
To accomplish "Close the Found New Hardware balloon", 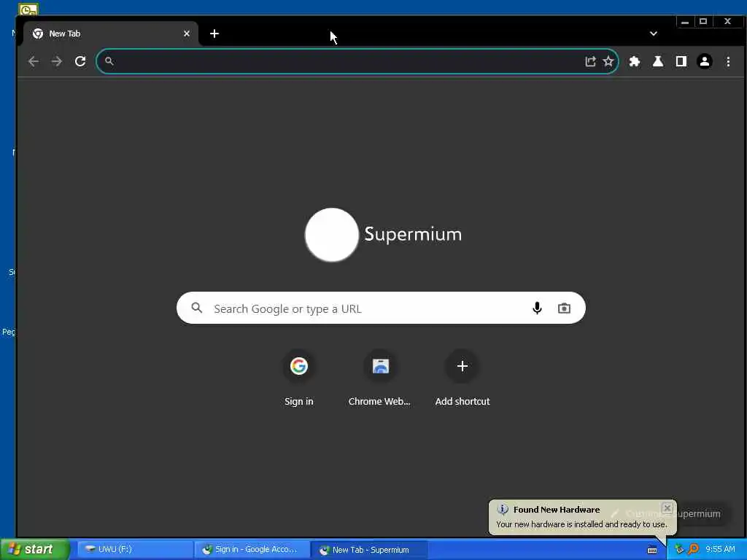I will pos(667,508).
